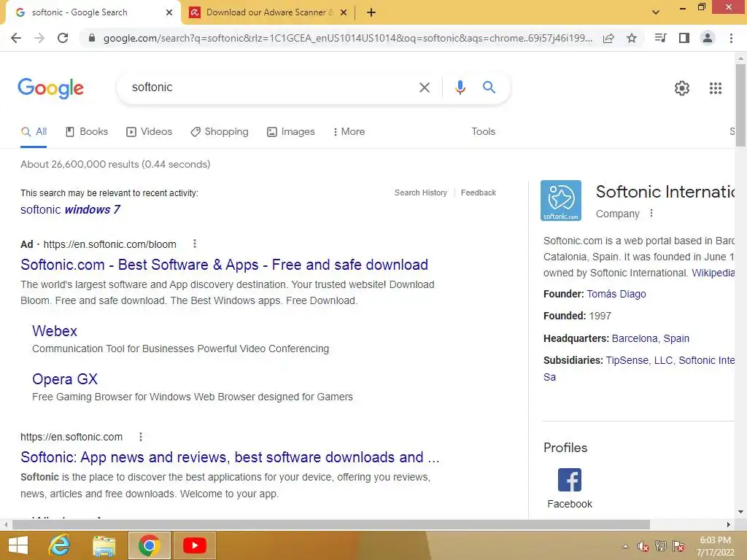
Task: Open the search Tools button
Action: click(483, 131)
